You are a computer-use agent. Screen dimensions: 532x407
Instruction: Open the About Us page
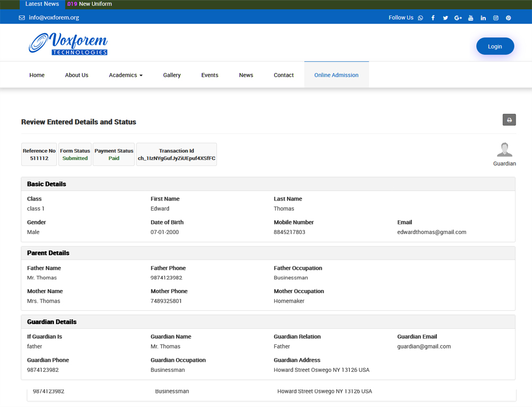coord(77,75)
